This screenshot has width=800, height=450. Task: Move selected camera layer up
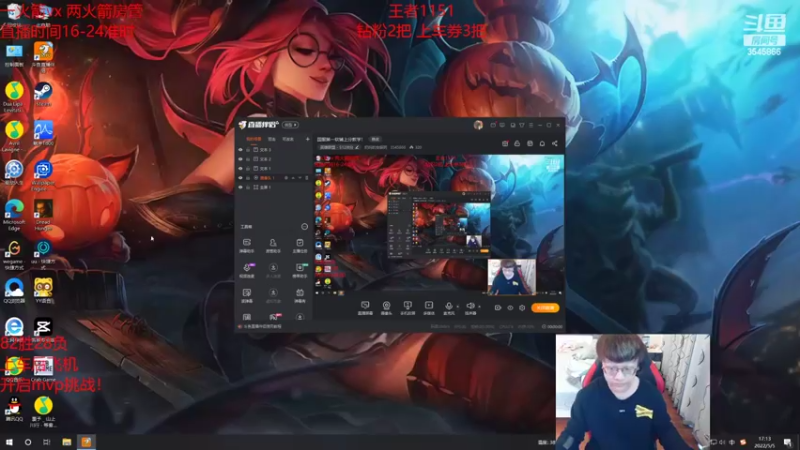pyautogui.click(x=293, y=178)
